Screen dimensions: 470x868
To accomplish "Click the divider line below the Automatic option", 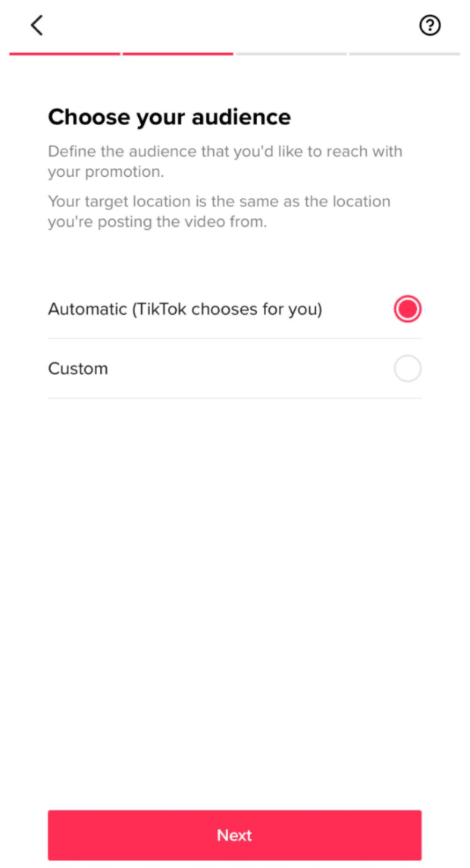I will click(234, 339).
